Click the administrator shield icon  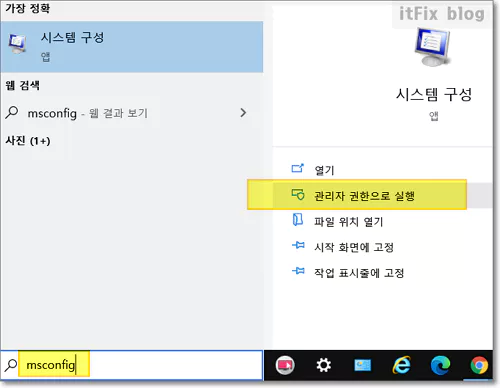pyautogui.click(x=298, y=194)
